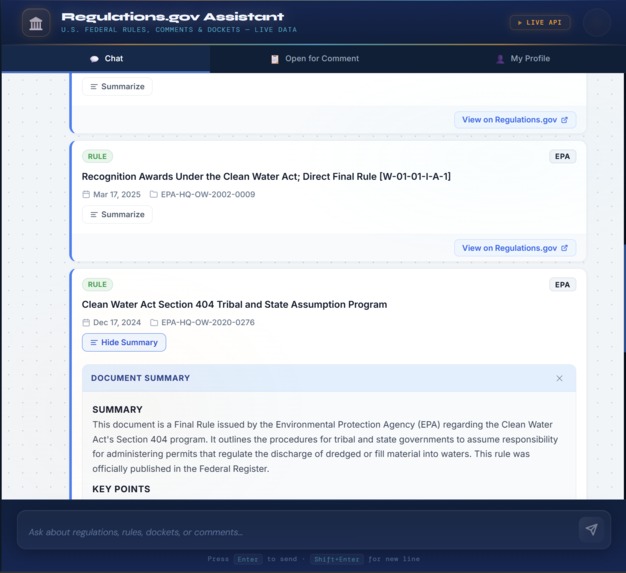
Task: Open Recognition Awards Under the Clean Water Act title
Action: 266,176
